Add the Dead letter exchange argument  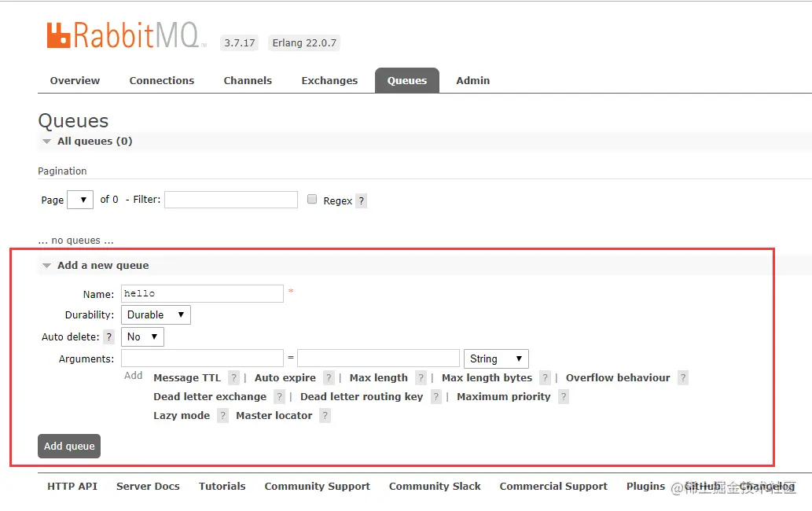click(210, 397)
